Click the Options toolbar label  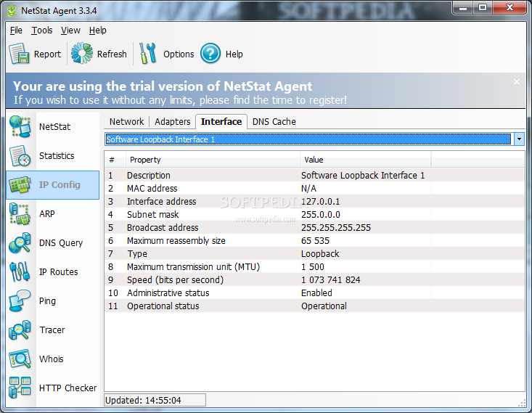(x=179, y=54)
